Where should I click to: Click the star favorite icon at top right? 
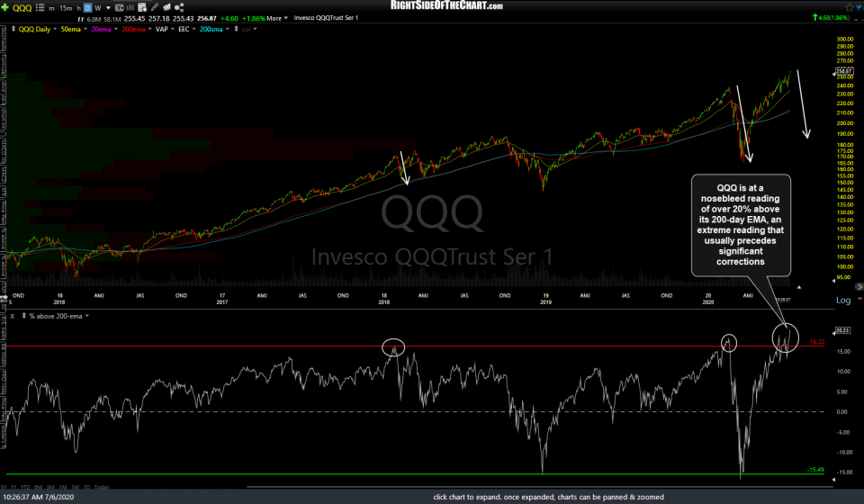pyautogui.click(x=849, y=8)
